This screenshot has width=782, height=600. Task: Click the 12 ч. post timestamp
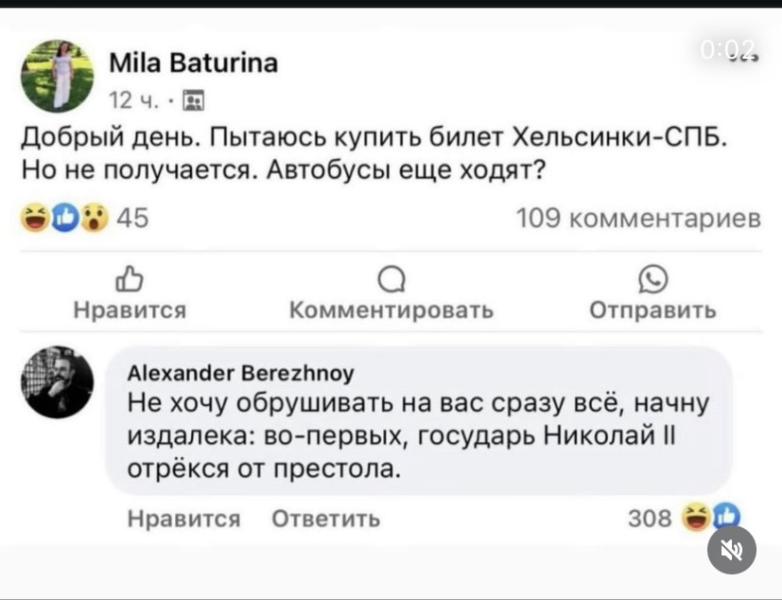[x=127, y=100]
